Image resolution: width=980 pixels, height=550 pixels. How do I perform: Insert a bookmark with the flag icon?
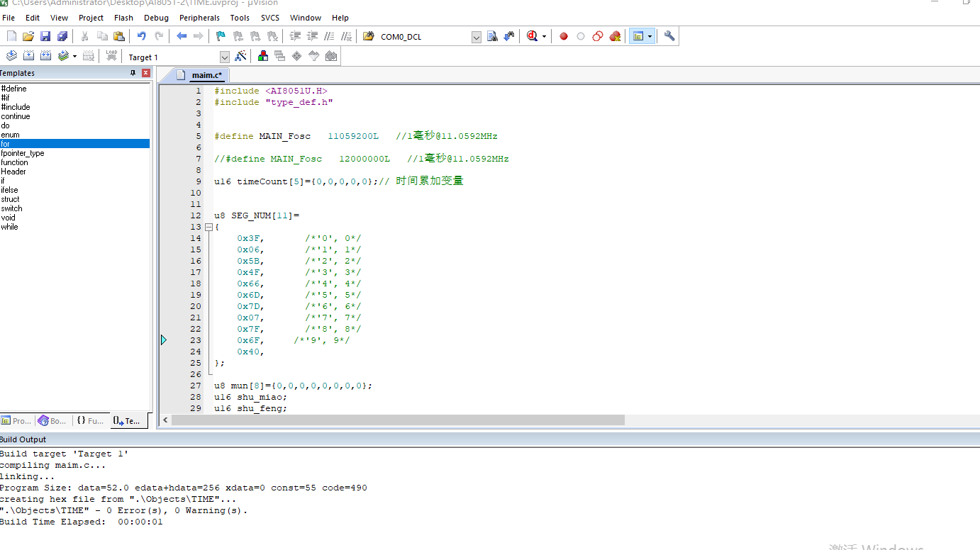(221, 36)
